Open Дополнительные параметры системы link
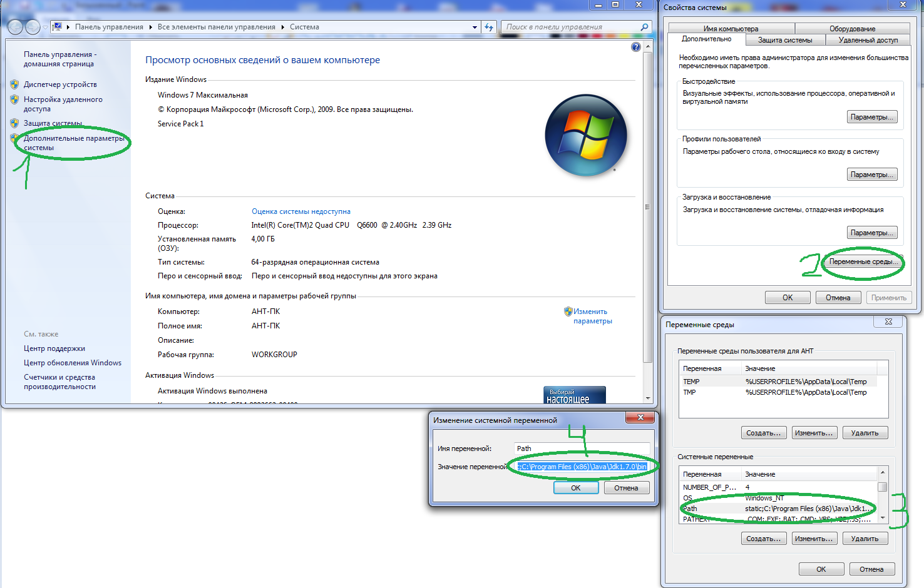924x588 pixels. pos(73,143)
